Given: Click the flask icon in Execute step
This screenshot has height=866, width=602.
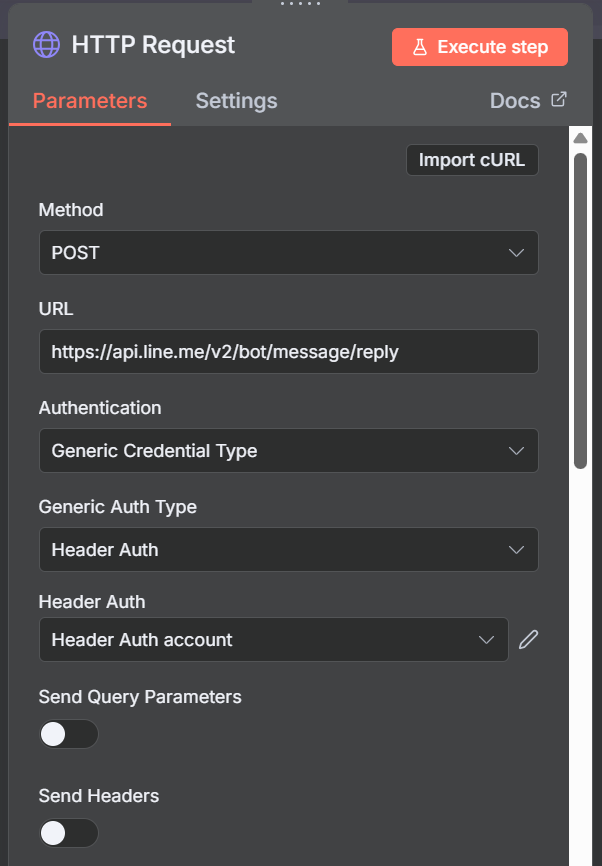Looking at the screenshot, I should (x=420, y=47).
